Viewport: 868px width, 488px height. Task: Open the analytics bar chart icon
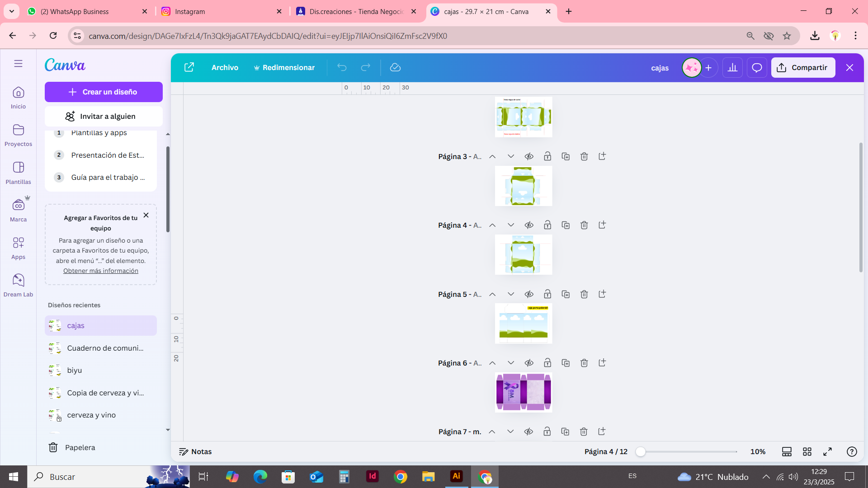pos(732,68)
